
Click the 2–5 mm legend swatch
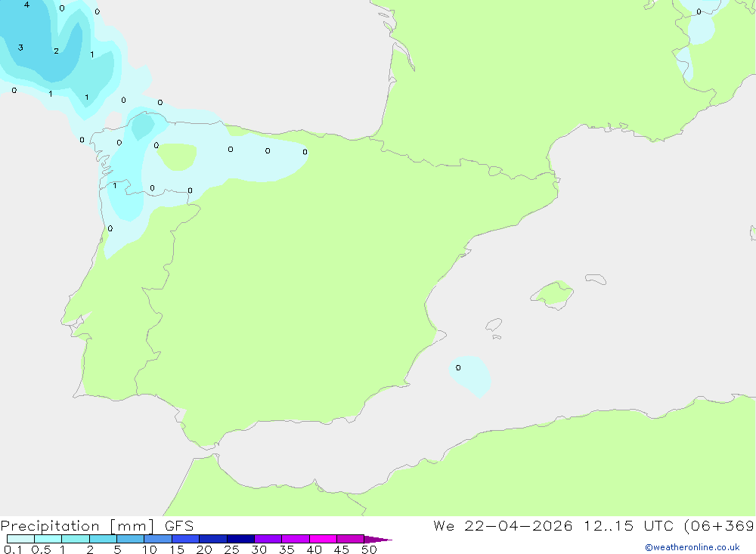tap(103, 539)
